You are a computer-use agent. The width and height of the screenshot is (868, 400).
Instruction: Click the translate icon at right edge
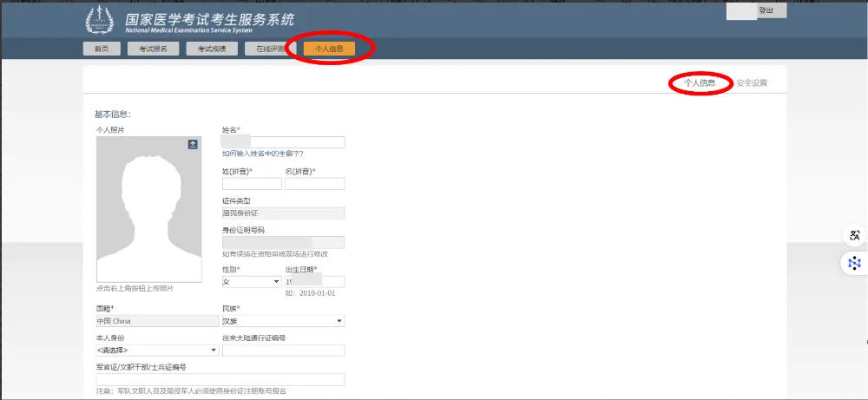click(x=855, y=235)
